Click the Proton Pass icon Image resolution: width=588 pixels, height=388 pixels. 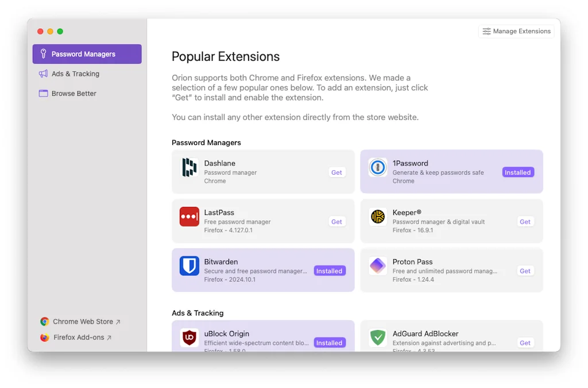[378, 266]
